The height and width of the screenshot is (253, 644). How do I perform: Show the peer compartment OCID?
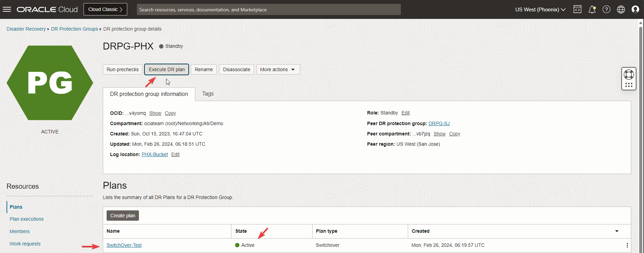(x=439, y=134)
